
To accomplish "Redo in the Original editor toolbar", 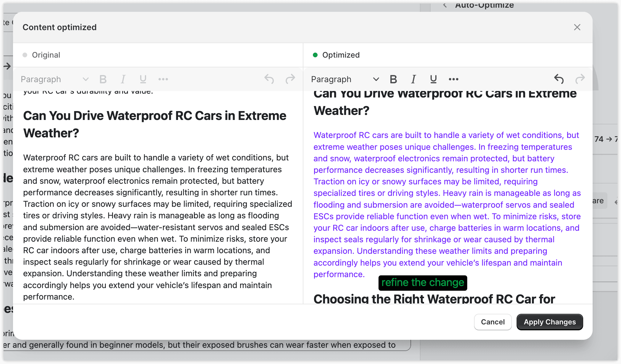I will coord(290,79).
